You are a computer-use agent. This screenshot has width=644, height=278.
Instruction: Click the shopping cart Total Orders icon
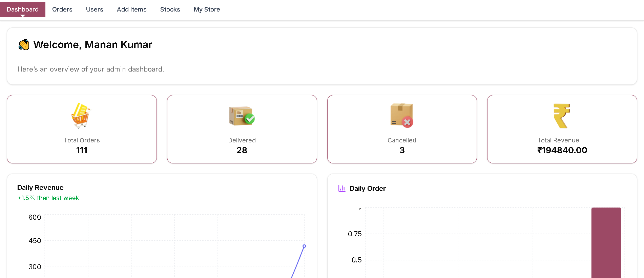[x=81, y=116]
